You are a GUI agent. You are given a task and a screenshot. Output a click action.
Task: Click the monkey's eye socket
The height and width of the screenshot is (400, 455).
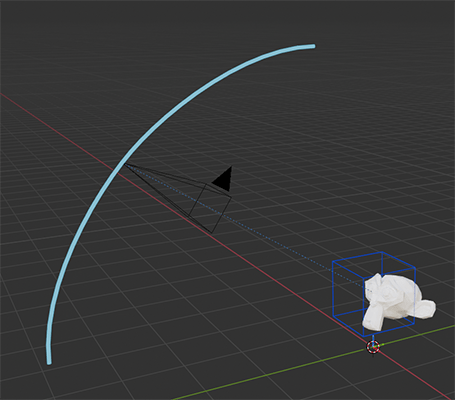389,294
